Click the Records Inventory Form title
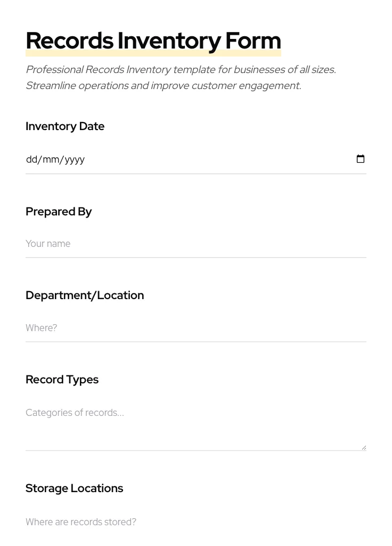This screenshot has width=392, height=546. click(x=153, y=41)
